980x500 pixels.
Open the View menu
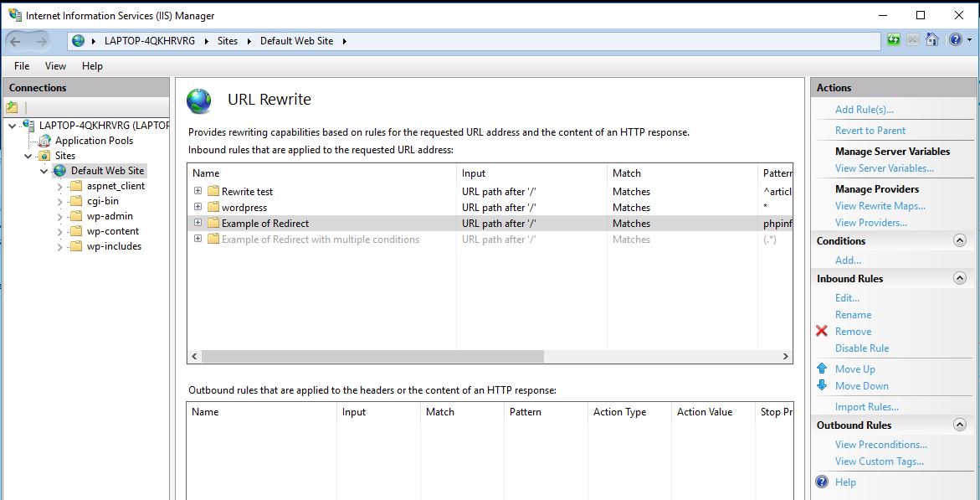point(55,65)
